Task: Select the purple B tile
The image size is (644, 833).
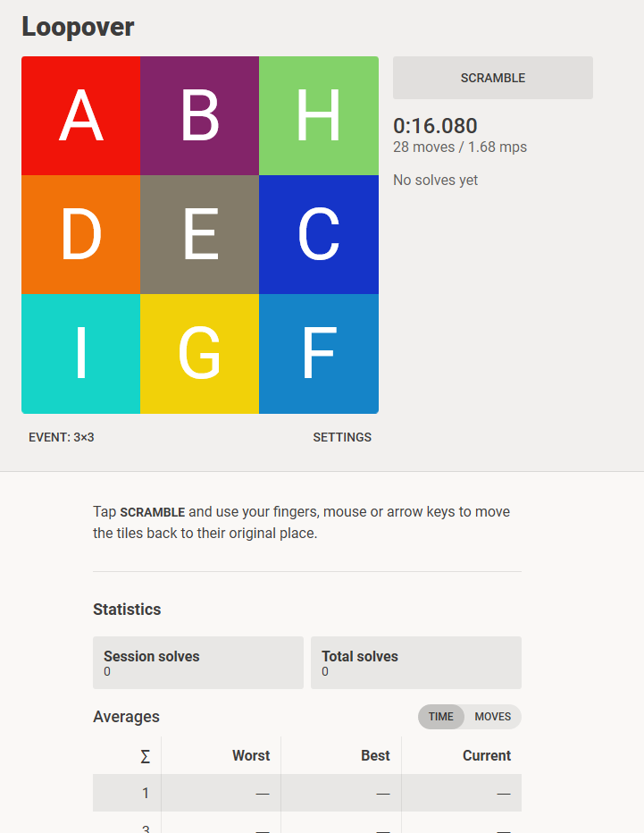Action: (199, 116)
